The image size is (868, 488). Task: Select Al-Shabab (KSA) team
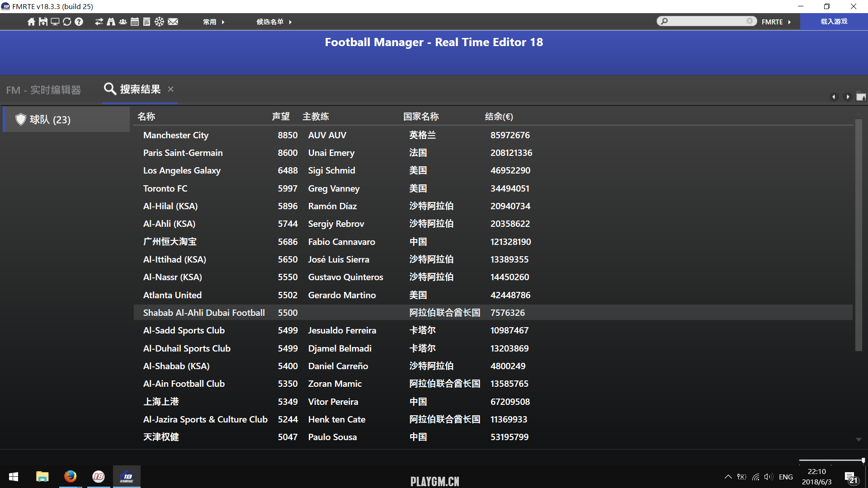pyautogui.click(x=176, y=366)
